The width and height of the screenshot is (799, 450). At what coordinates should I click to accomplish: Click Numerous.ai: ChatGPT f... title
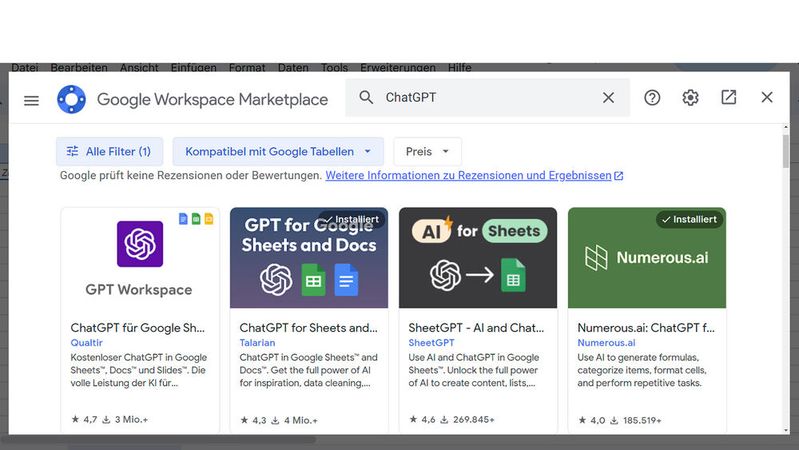[646, 328]
